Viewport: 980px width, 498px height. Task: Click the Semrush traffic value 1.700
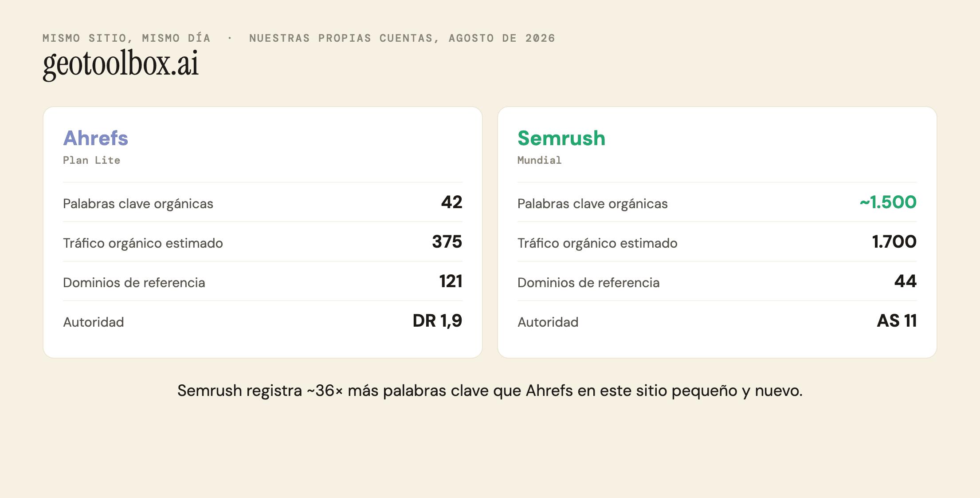point(894,242)
